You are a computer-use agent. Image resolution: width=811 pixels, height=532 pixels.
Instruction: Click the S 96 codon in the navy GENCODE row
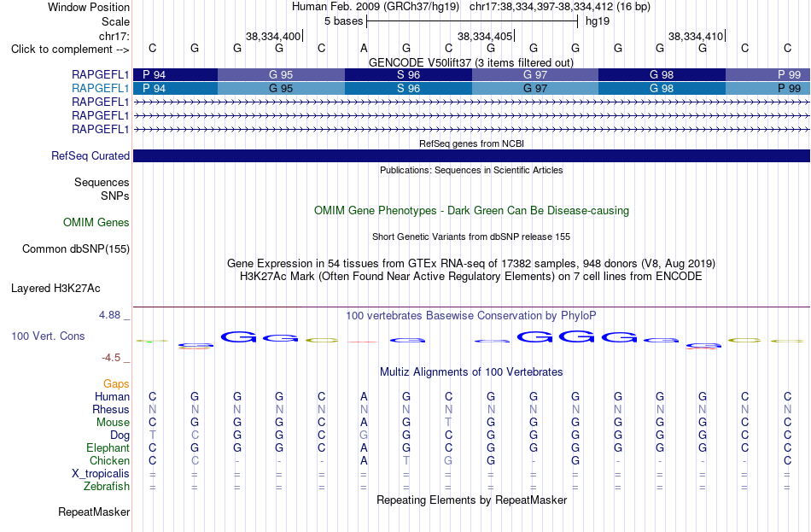[408, 74]
